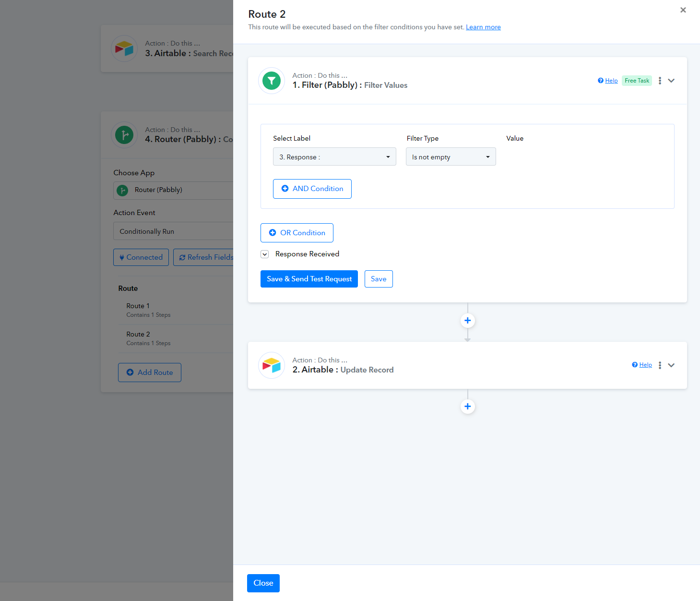Click the help question mark icon on the Airtable step
The image size is (700, 601).
635,365
